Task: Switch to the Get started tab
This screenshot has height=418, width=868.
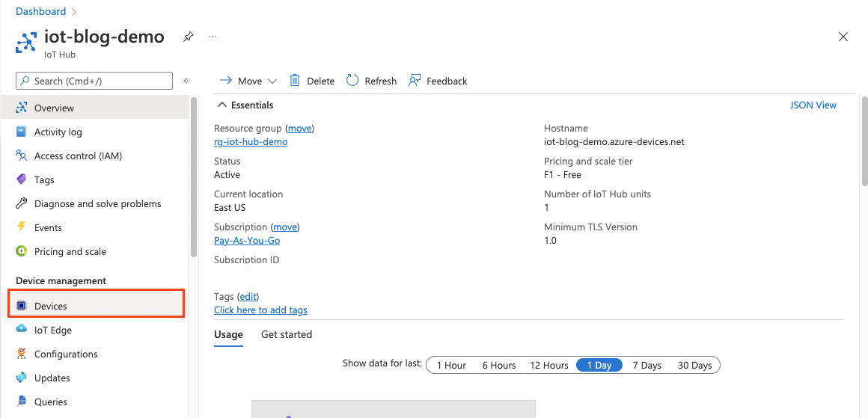Action: (287, 334)
